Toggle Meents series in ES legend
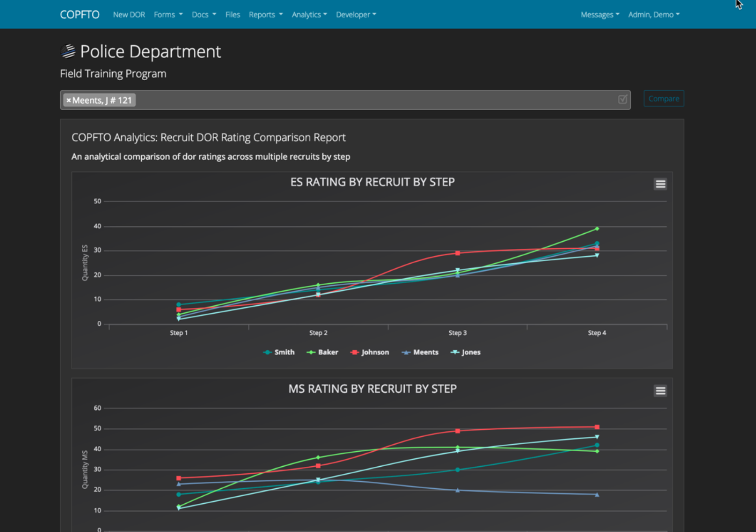 pos(420,352)
